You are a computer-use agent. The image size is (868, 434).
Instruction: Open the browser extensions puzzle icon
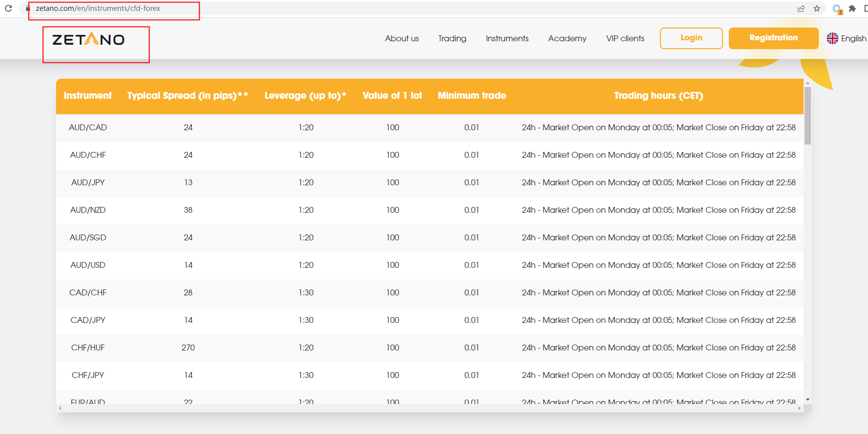coord(852,8)
